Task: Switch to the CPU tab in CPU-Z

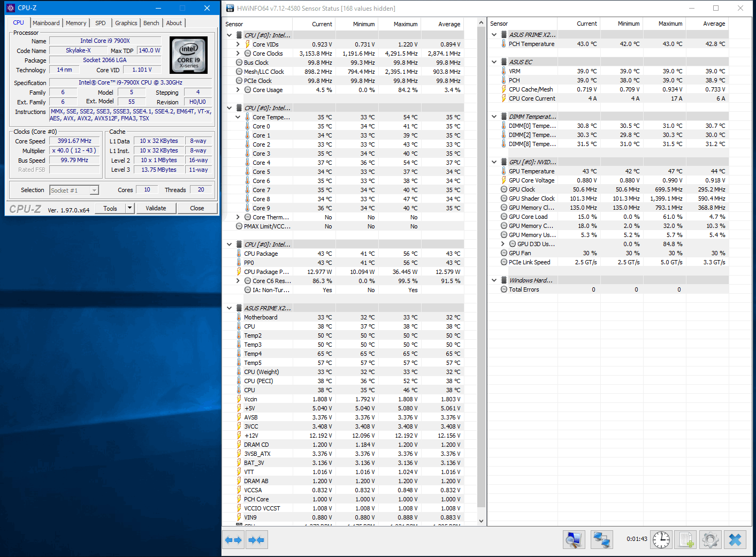Action: [x=19, y=22]
